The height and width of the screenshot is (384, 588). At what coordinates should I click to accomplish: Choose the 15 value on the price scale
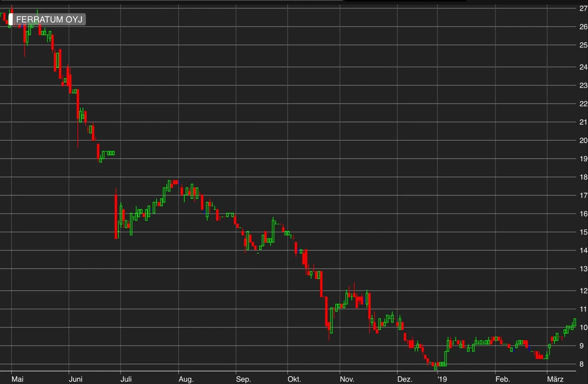pos(583,232)
